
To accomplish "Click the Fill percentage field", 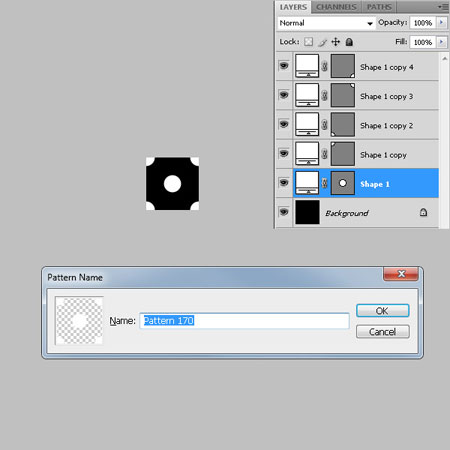I will [423, 42].
